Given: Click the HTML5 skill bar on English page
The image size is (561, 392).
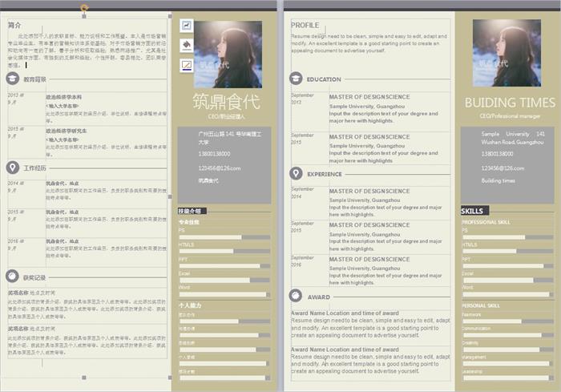Looking at the screenshot, I should click(x=507, y=251).
